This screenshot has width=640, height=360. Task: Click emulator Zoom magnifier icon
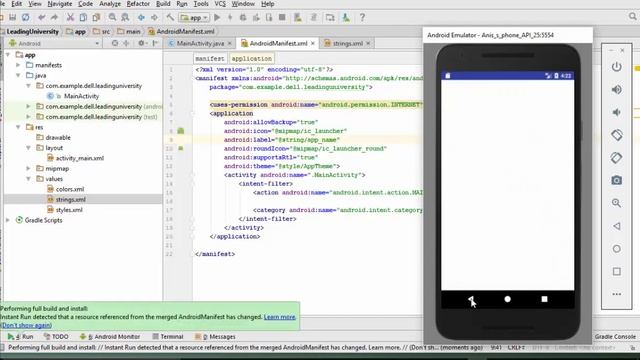point(616,203)
